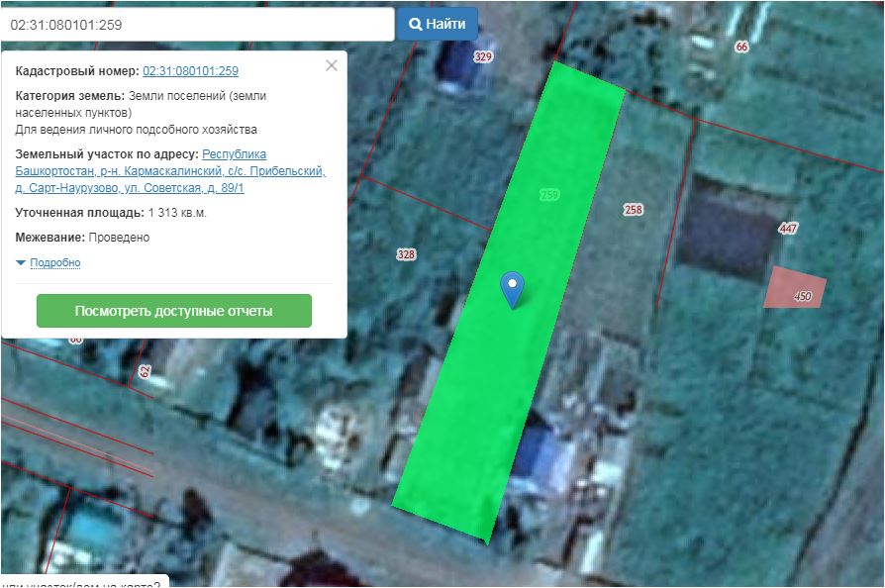Click parcel label 66 at top right
Image resolution: width=885 pixels, height=588 pixels.
pos(742,47)
